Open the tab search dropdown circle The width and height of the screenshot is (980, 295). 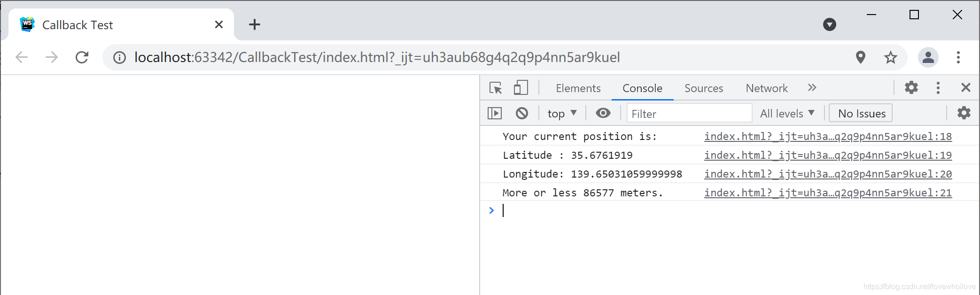point(830,24)
